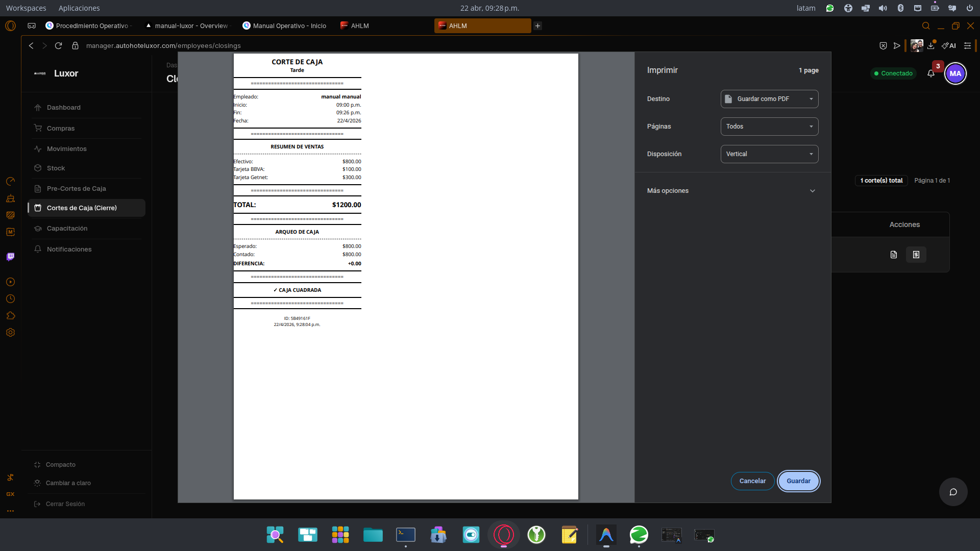Click browser forward arrow

(44, 46)
